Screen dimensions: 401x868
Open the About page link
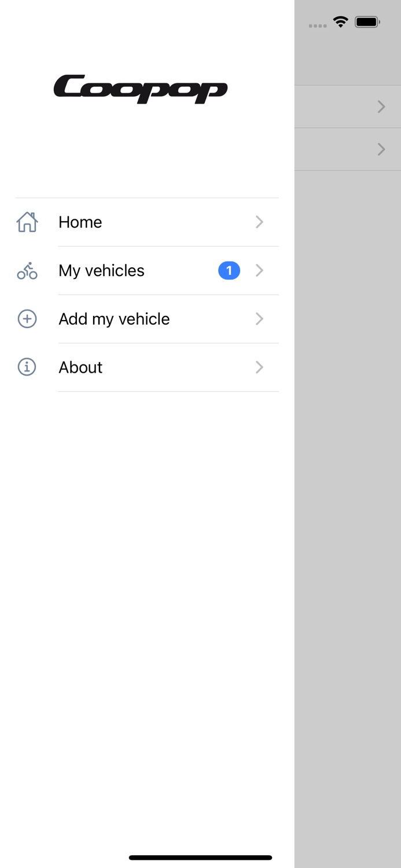click(x=80, y=367)
